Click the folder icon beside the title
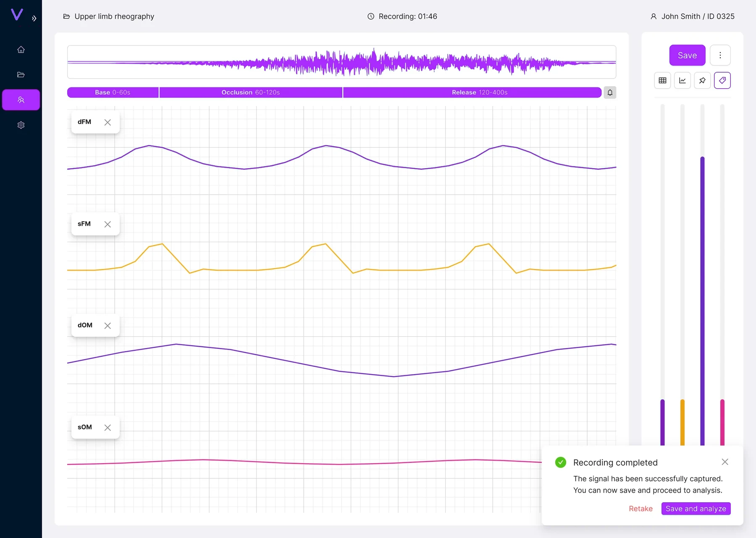This screenshot has height=538, width=756. pyautogui.click(x=66, y=16)
